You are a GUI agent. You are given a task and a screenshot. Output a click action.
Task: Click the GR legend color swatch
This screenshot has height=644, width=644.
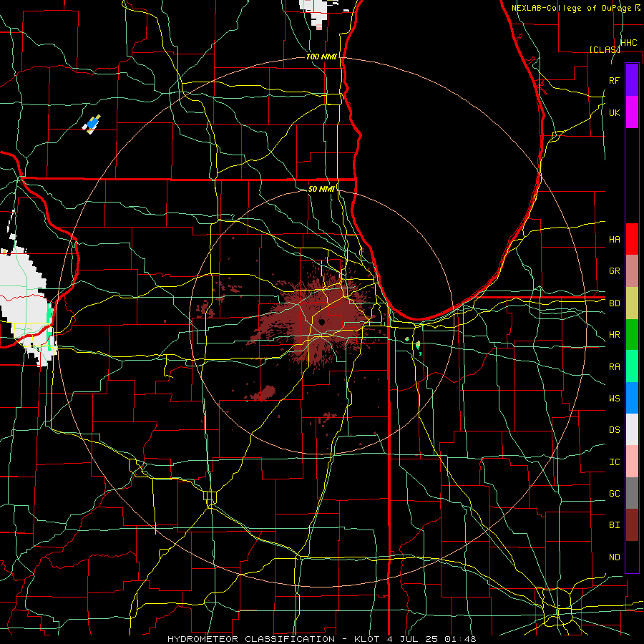(x=632, y=271)
